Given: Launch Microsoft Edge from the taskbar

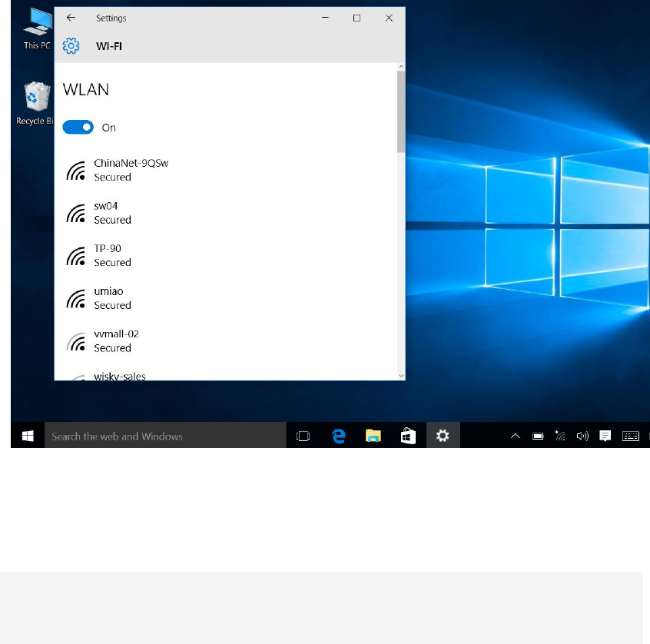Looking at the screenshot, I should pos(339,436).
